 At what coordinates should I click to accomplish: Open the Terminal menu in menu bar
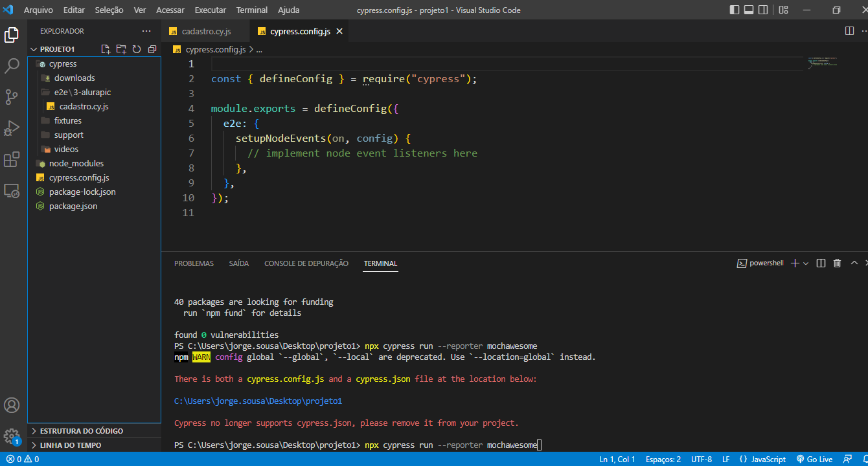252,10
